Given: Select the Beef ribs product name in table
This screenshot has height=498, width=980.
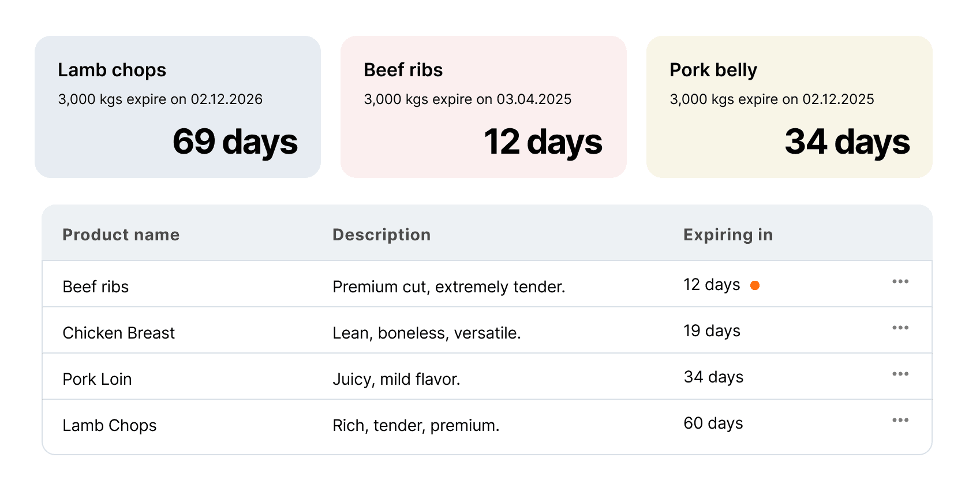Looking at the screenshot, I should (x=96, y=287).
